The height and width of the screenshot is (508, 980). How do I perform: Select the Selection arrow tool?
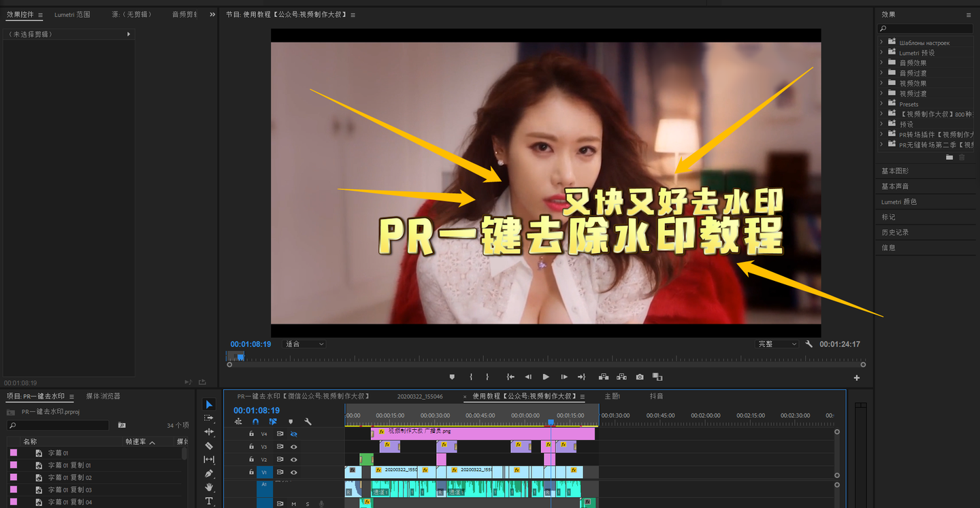tap(209, 405)
